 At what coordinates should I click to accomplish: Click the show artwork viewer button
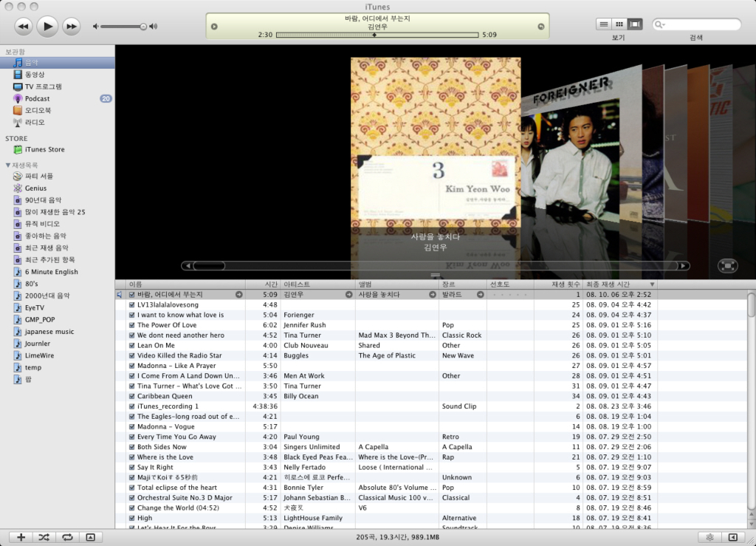click(90, 537)
